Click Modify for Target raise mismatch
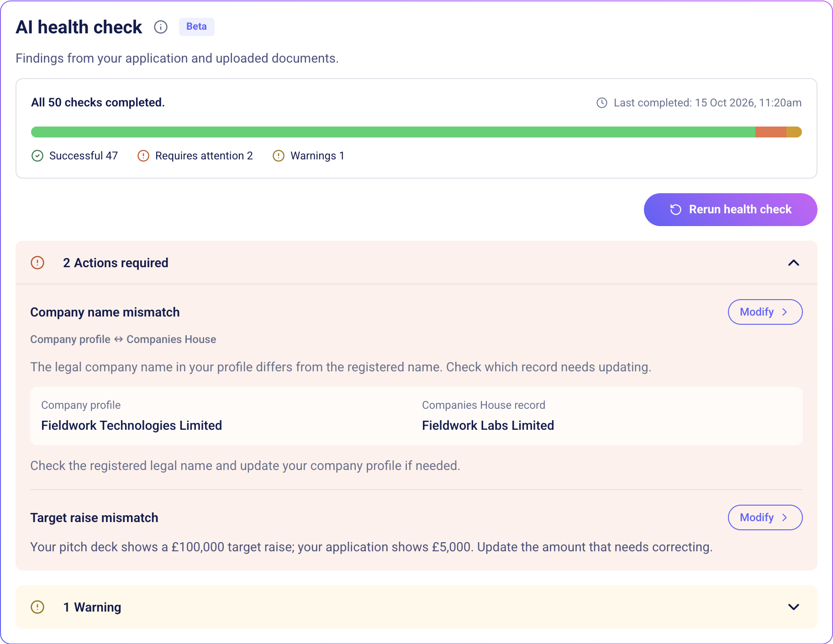833x644 pixels. tap(765, 517)
